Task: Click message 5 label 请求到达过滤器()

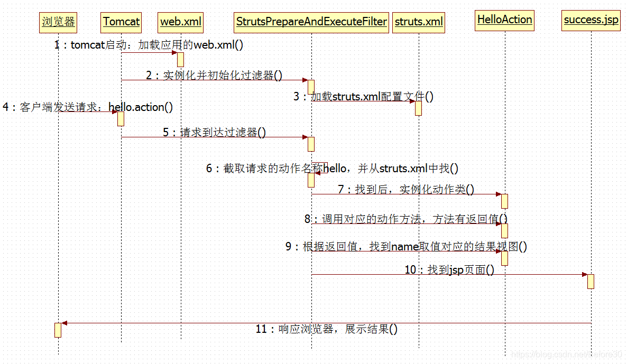Action: 214,132
